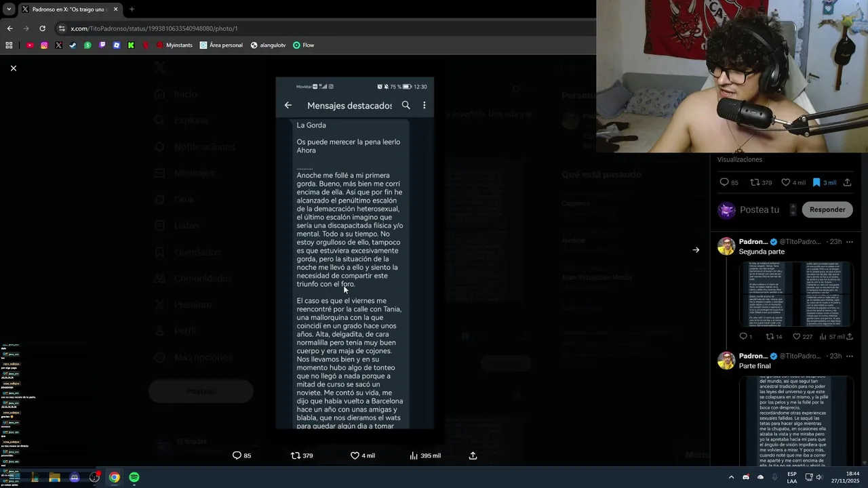Image resolution: width=868 pixels, height=488 pixels.
Task: Close the photo viewer with the X icon
Action: click(x=13, y=68)
